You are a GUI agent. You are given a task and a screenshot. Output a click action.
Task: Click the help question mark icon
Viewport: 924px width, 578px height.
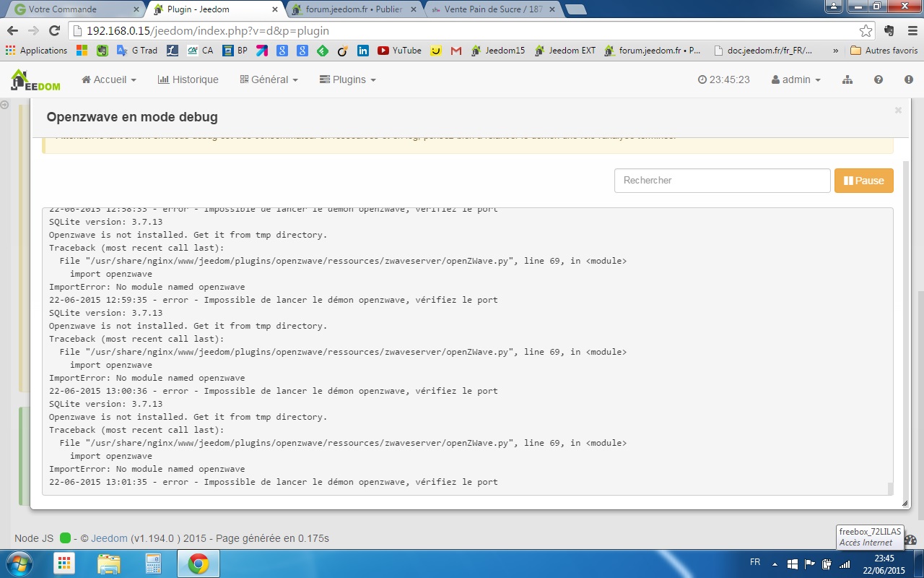(879, 79)
